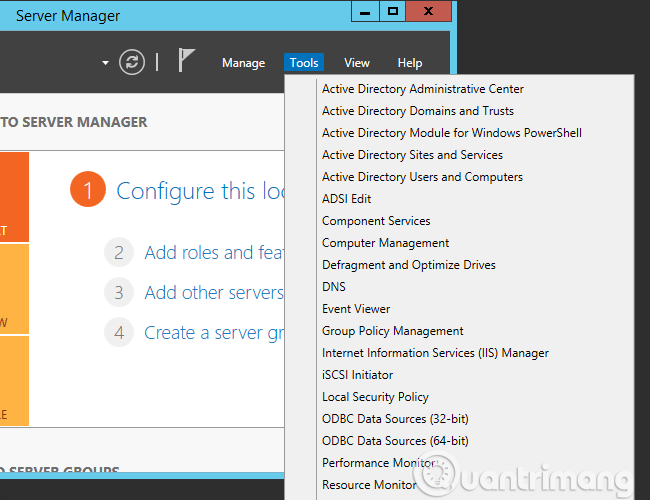Expand the small dropdown arrow beside the refresh icon
Viewport: 650px width, 500px height.
click(105, 63)
